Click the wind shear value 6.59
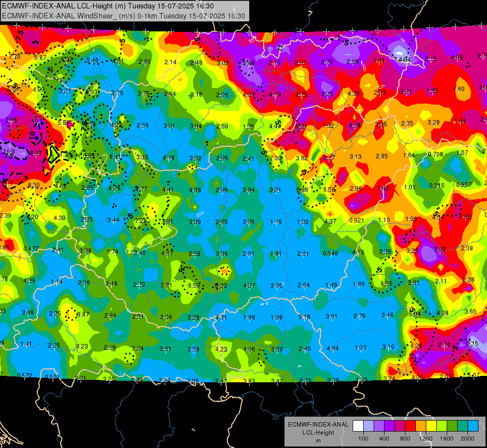 pos(194,285)
